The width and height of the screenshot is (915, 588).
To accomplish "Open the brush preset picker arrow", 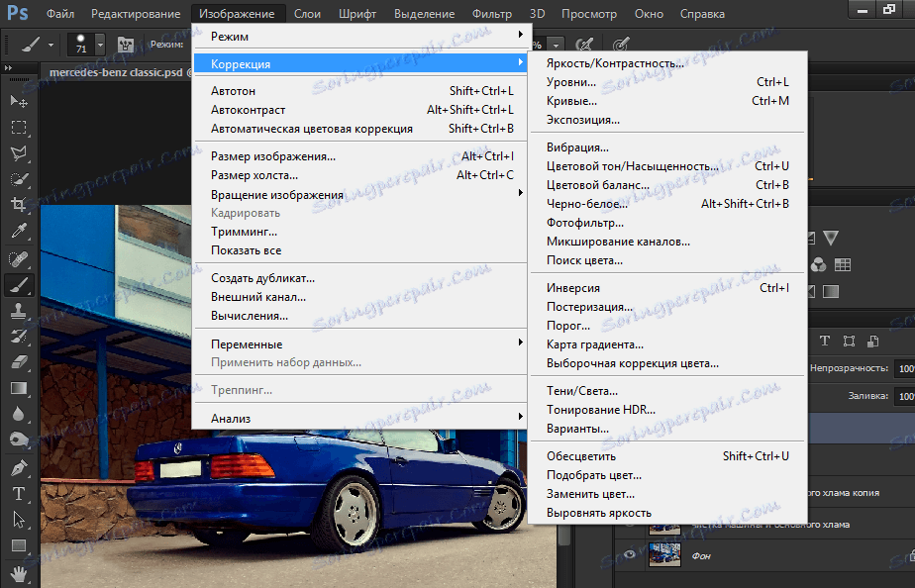I will pyautogui.click(x=100, y=45).
